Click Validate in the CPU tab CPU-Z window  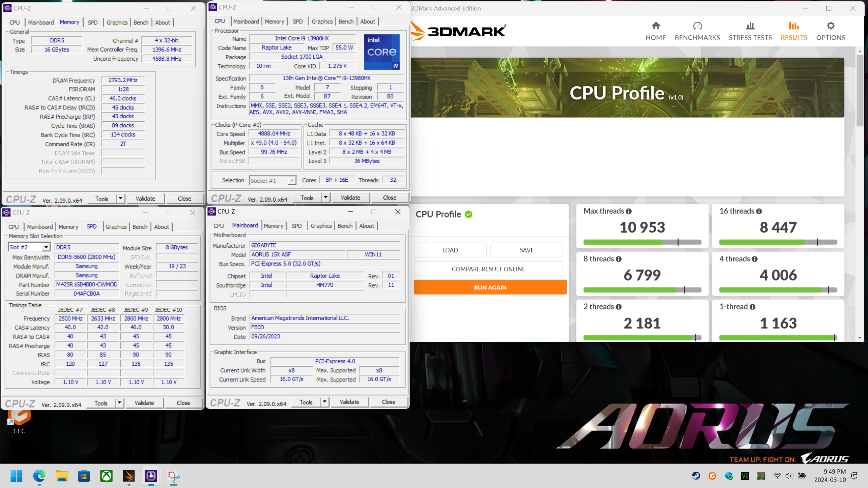click(351, 198)
